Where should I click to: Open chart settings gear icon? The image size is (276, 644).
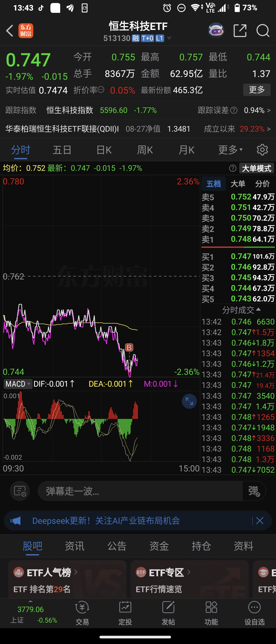262,150
